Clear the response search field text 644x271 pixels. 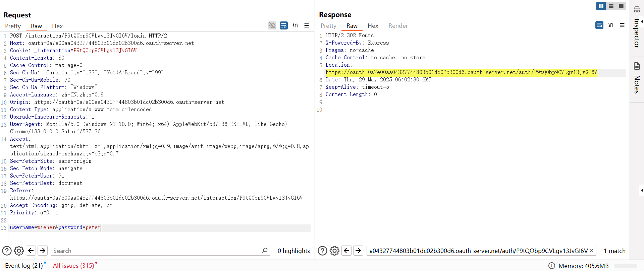pos(591,251)
